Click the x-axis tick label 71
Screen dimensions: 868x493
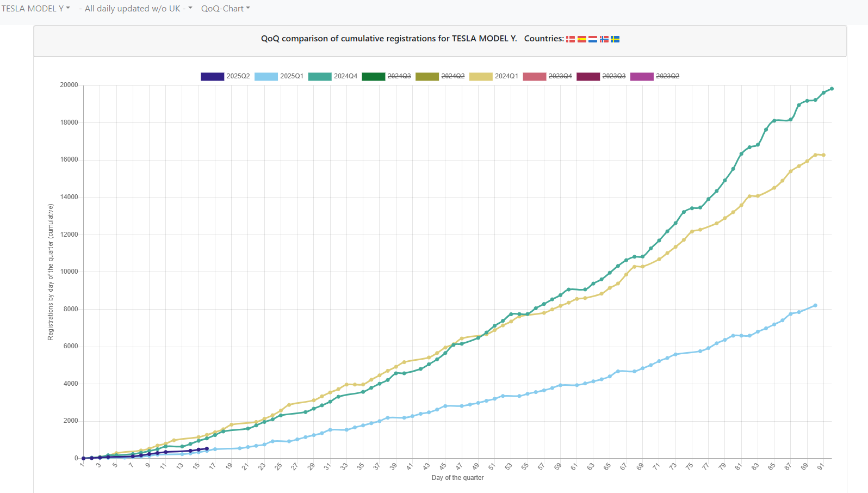tap(656, 466)
